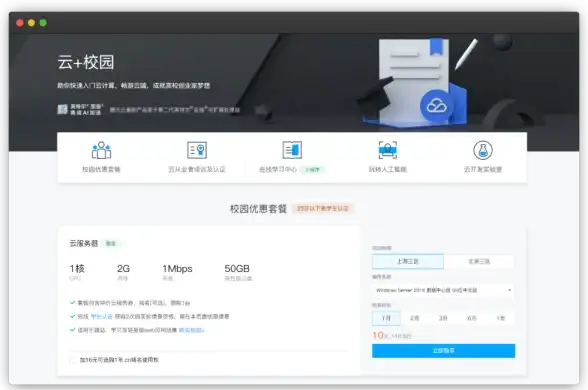Screen dimensions: 588x390
Task: Select the 2月 purchase duration
Action: point(414,318)
